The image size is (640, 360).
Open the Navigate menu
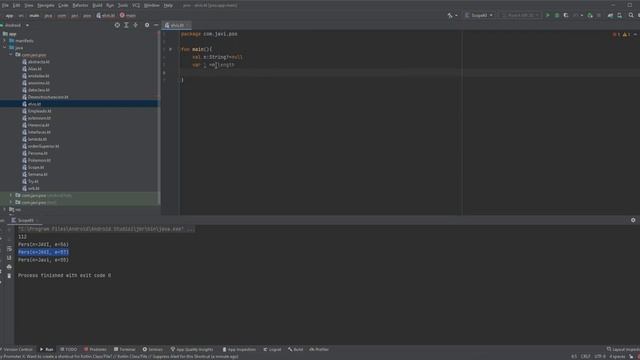[46, 5]
